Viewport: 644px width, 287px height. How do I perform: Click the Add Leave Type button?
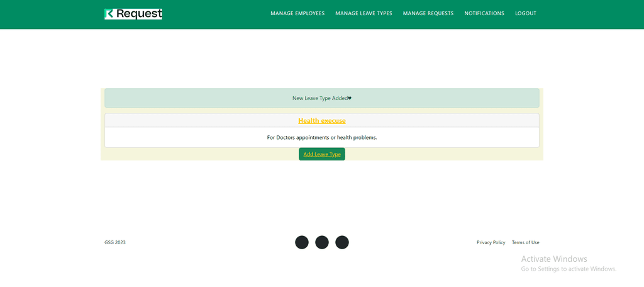point(321,154)
